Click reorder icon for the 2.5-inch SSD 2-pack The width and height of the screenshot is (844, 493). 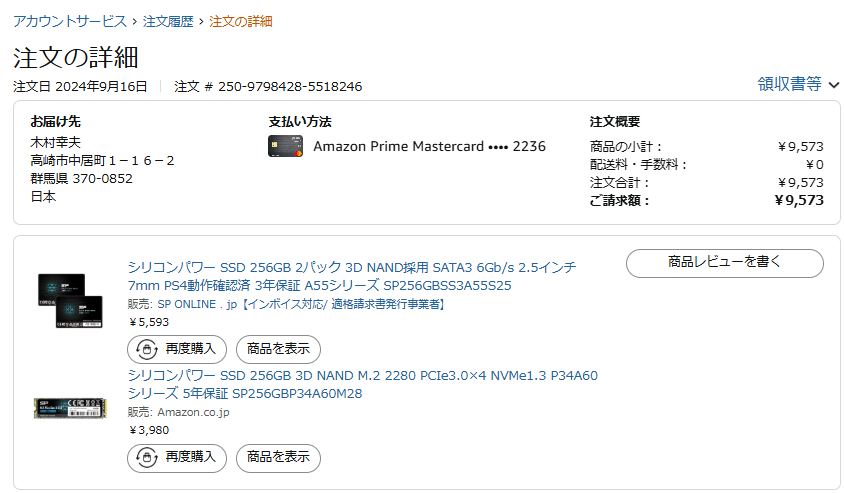pos(146,349)
